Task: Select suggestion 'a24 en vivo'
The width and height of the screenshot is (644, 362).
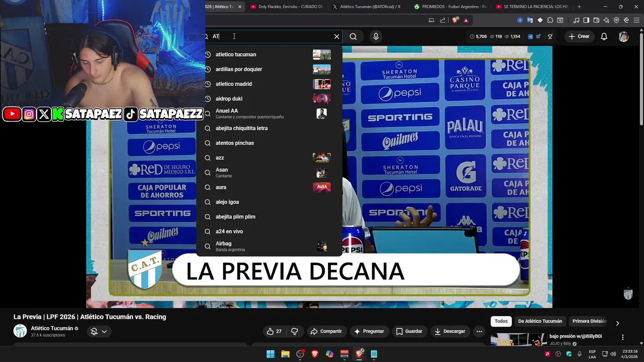Action: pos(269,231)
